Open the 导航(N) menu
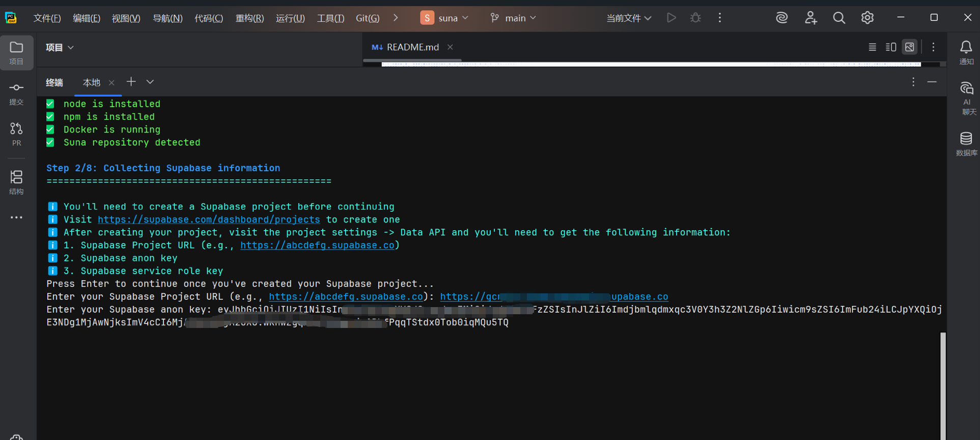The image size is (980, 440). pos(167,18)
